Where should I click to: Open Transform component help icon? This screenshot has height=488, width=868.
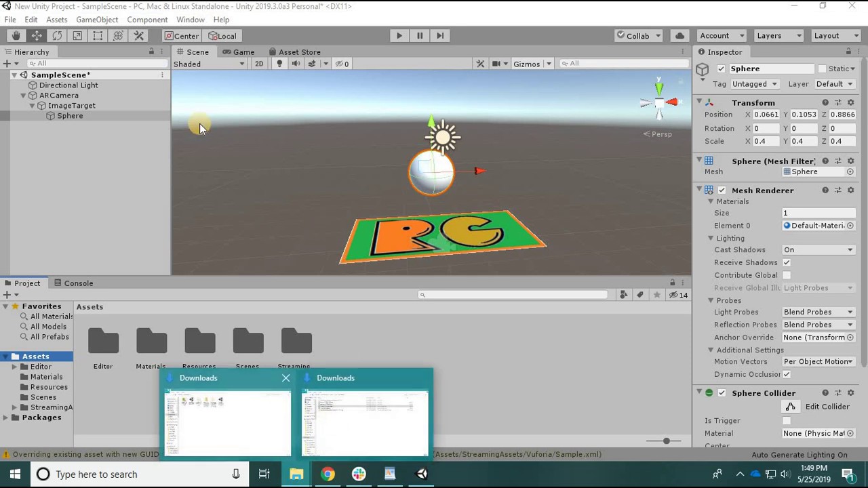coord(825,102)
